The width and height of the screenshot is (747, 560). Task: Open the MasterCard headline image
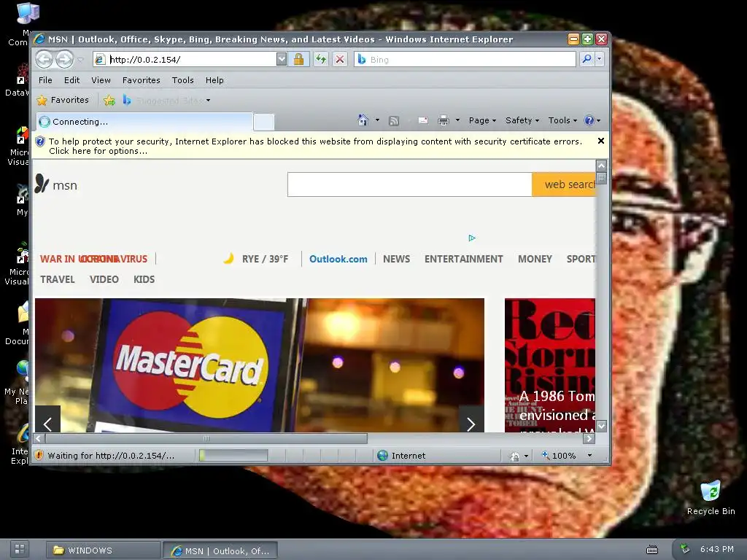pos(260,365)
